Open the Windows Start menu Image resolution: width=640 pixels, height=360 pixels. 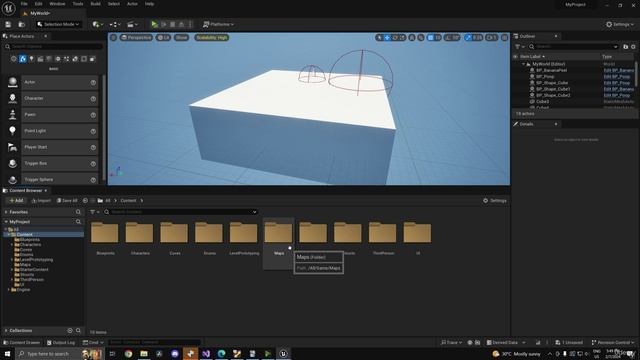[x=7, y=354]
